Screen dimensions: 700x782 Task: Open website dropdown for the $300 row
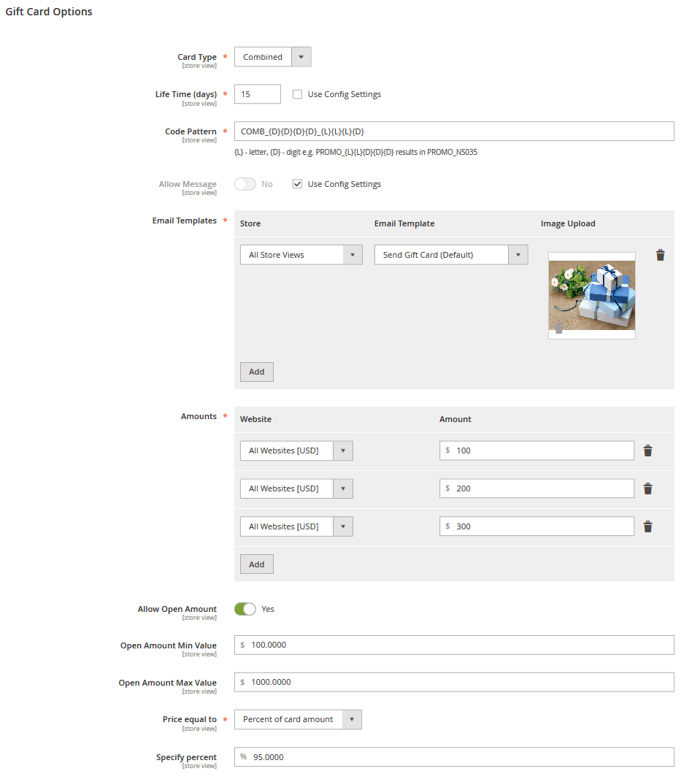pyautogui.click(x=296, y=526)
